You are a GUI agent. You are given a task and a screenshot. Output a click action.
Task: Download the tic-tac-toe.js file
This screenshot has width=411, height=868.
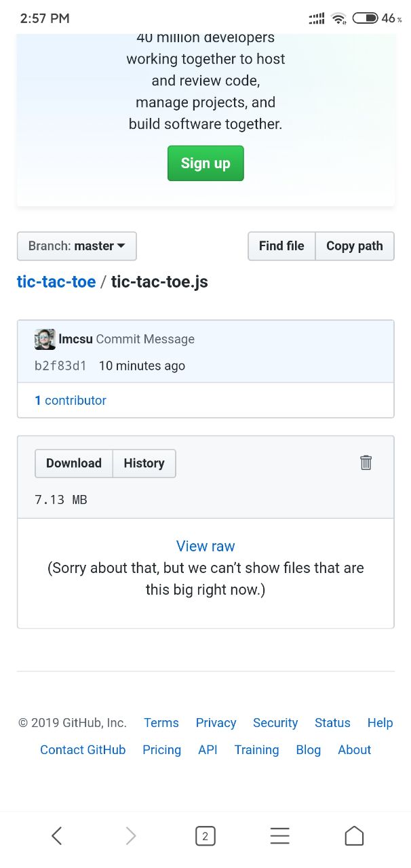tap(74, 463)
